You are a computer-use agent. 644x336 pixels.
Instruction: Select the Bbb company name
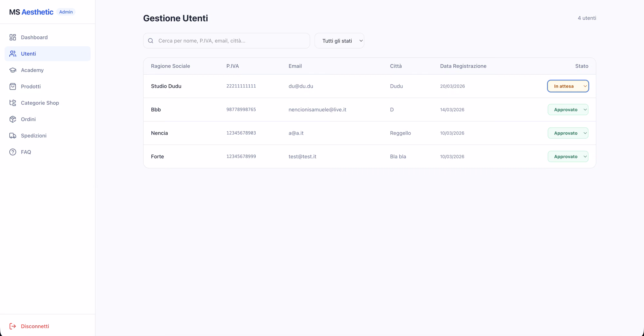pyautogui.click(x=156, y=110)
